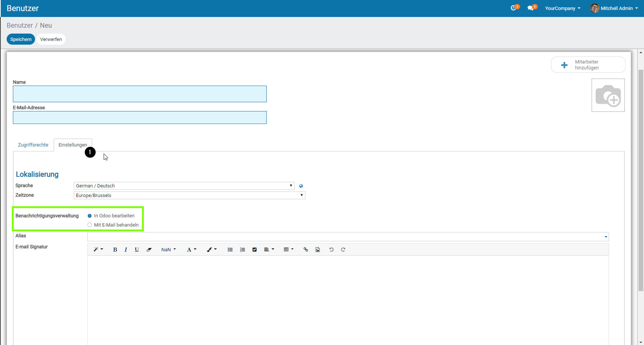Image resolution: width=644 pixels, height=345 pixels.
Task: Click the Speichern button
Action: point(21,39)
